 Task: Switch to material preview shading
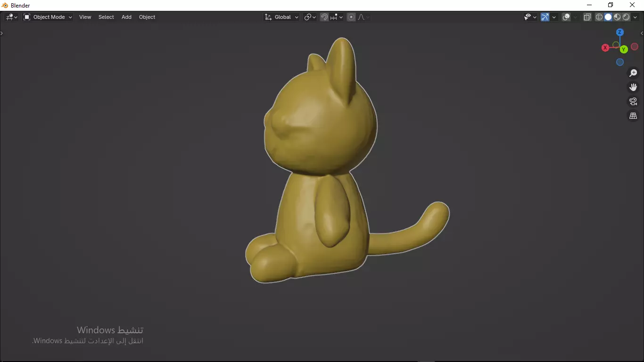[x=617, y=17]
